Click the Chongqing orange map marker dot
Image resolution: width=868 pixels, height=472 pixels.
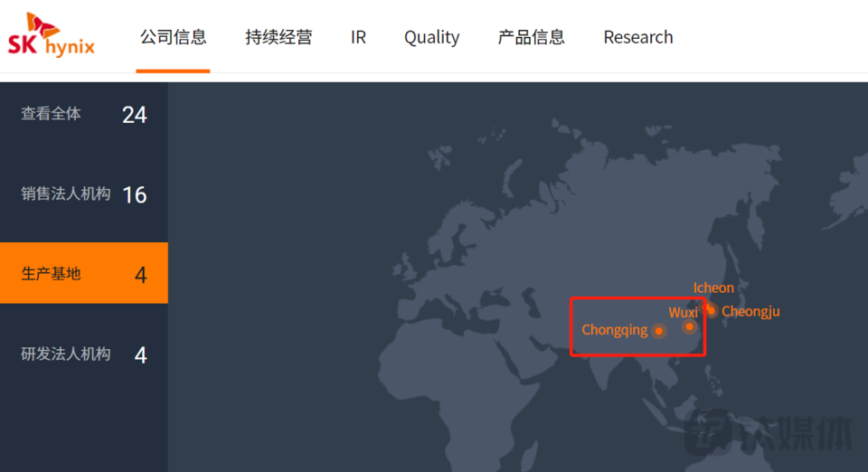tap(659, 331)
